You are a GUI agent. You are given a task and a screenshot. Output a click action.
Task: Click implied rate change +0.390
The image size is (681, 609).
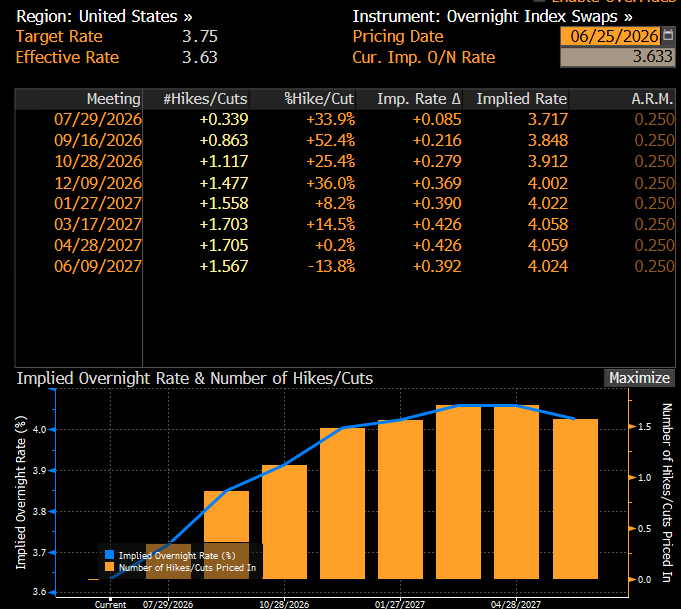(437, 203)
